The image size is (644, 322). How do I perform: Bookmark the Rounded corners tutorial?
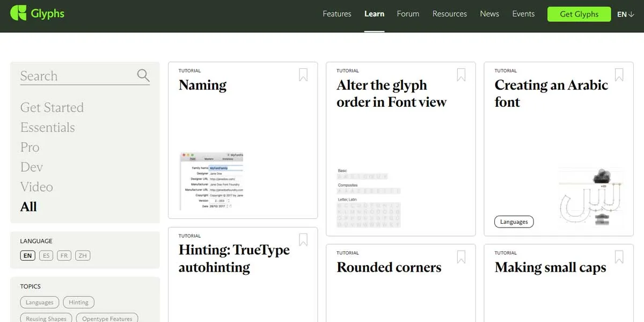(x=461, y=257)
